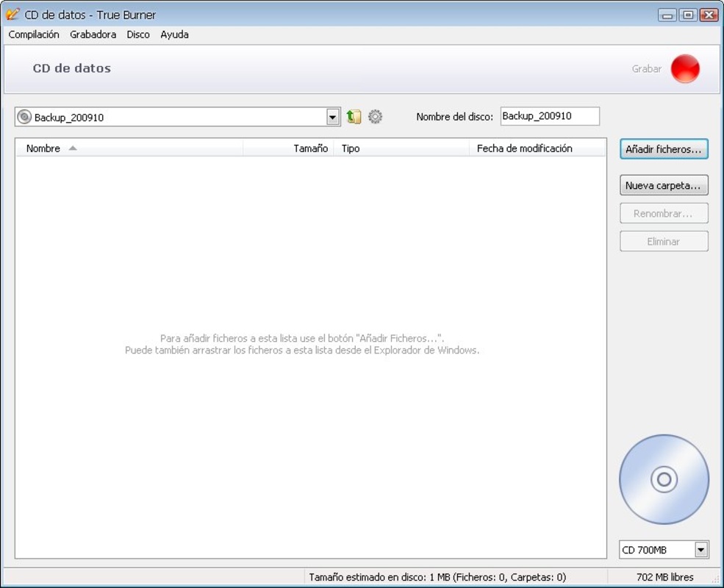Open the Ayuda menu
Viewport: 724px width, 588px height.
coord(174,35)
